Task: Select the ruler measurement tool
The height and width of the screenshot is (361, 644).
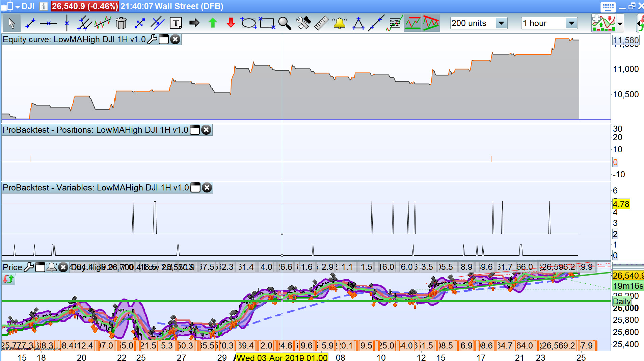Action: [321, 23]
